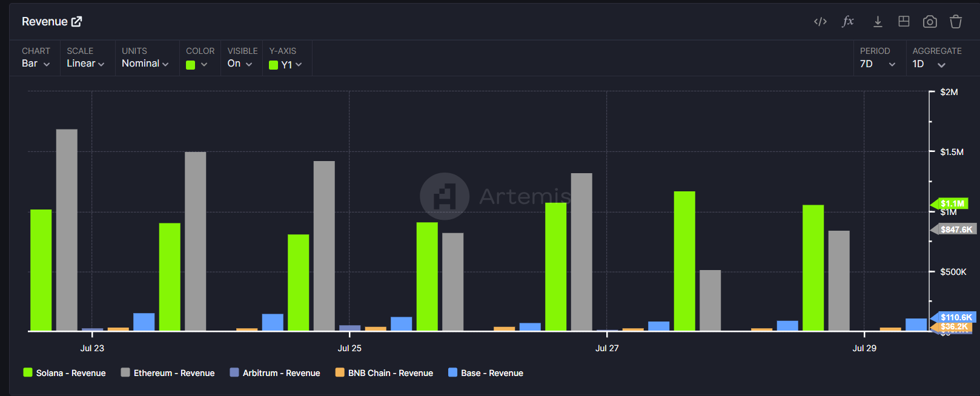This screenshot has height=396, width=980.
Task: Open the Chart type Bar dropdown
Action: point(36,64)
